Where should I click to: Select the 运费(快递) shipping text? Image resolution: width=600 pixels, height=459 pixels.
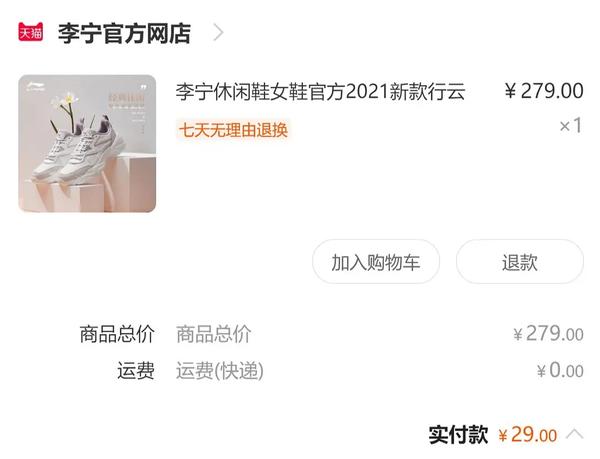[x=220, y=371]
